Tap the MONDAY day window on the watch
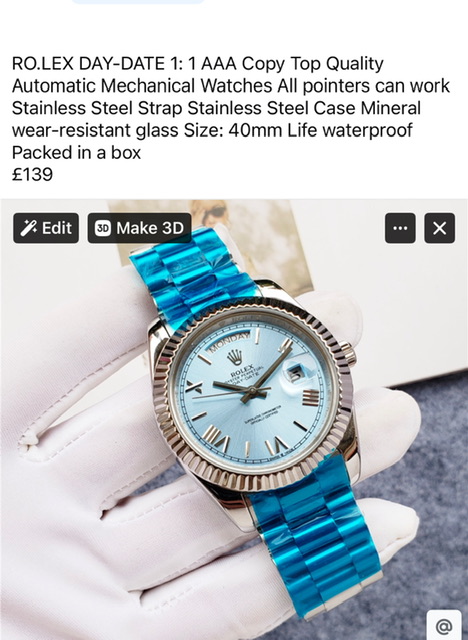The width and height of the screenshot is (468, 640). pyautogui.click(x=228, y=341)
